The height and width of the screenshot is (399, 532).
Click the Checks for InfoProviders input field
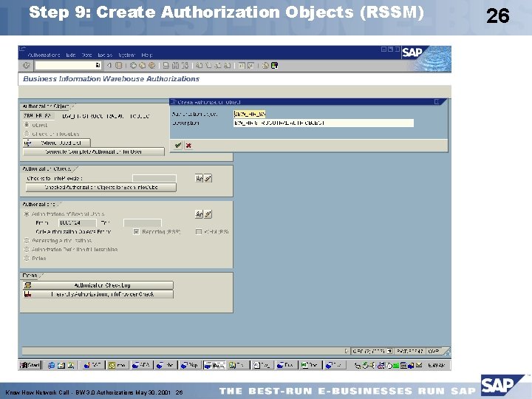154,179
